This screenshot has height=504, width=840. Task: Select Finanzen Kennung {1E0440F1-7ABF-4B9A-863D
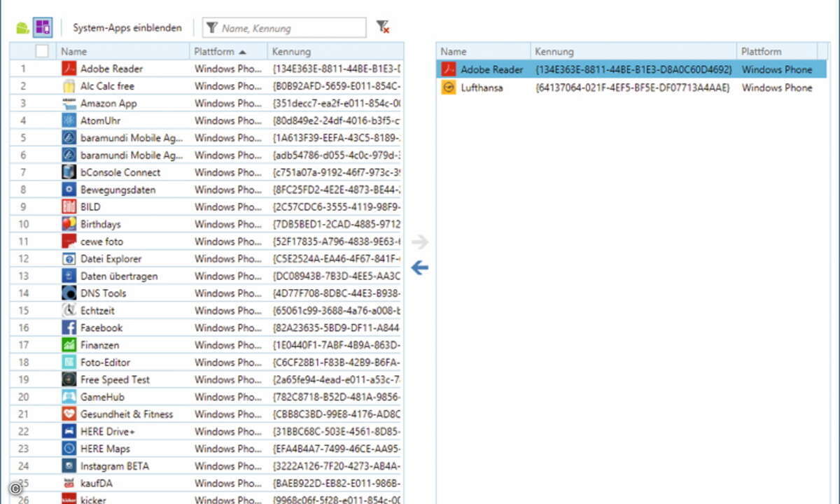coord(336,345)
